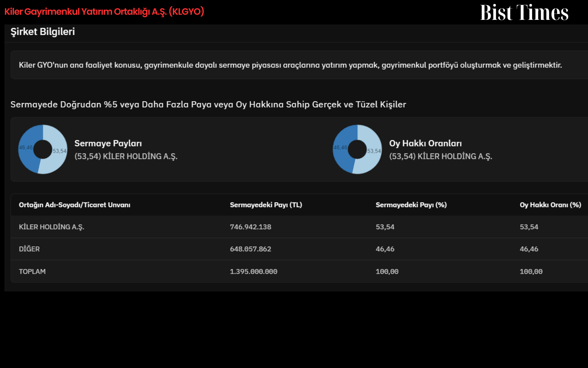
Task: Click the 648.057.862 capital amount cell
Action: coord(251,249)
